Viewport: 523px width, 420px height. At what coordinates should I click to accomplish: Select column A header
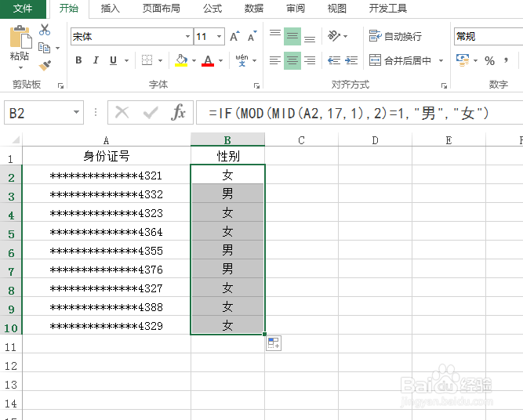[107, 139]
